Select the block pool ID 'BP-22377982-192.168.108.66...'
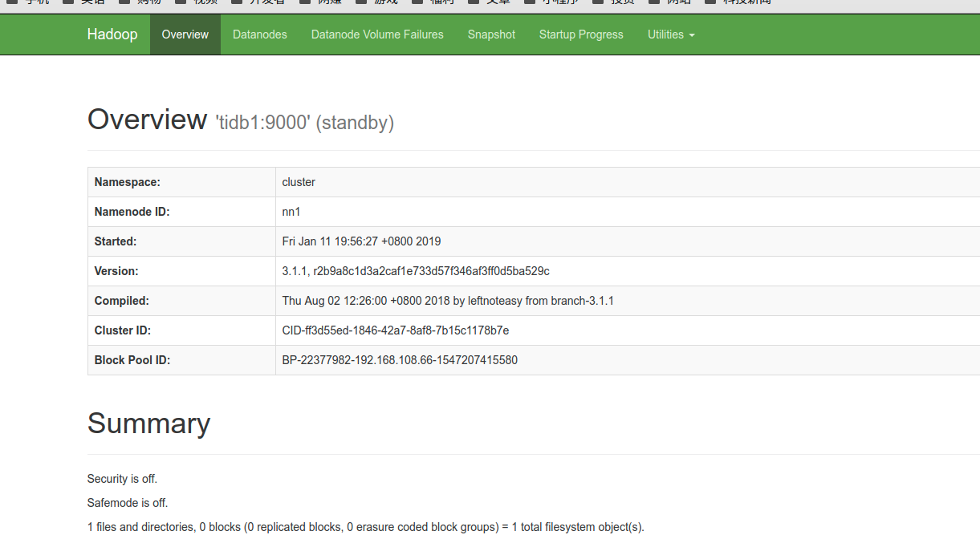This screenshot has width=980, height=539. click(400, 360)
